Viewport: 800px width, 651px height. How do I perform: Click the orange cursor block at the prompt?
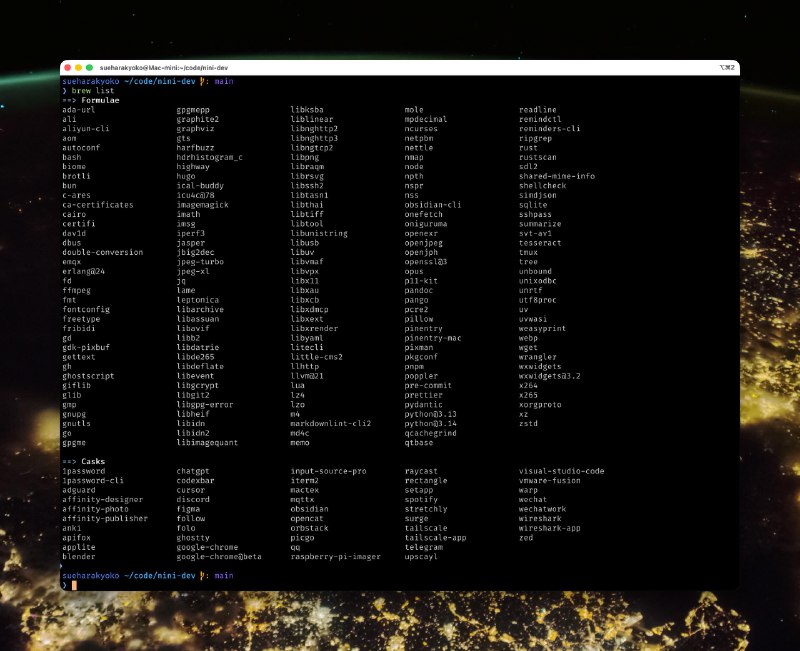[73, 585]
